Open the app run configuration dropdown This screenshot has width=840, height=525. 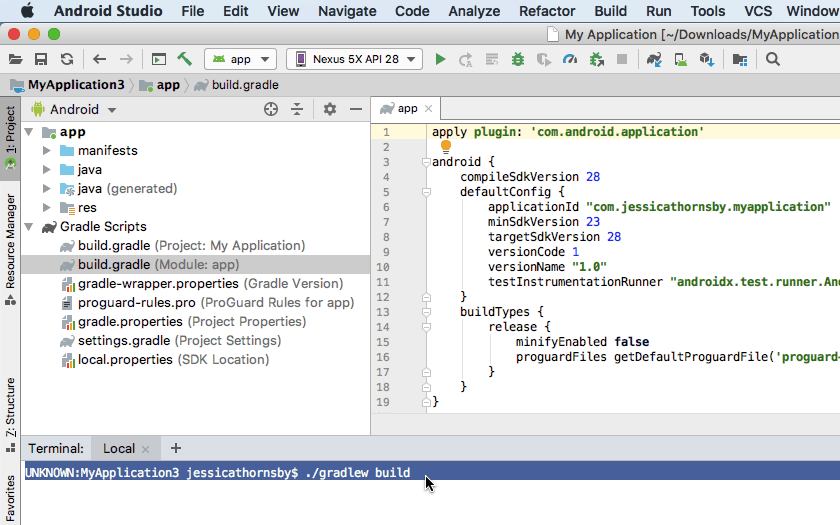pos(241,59)
